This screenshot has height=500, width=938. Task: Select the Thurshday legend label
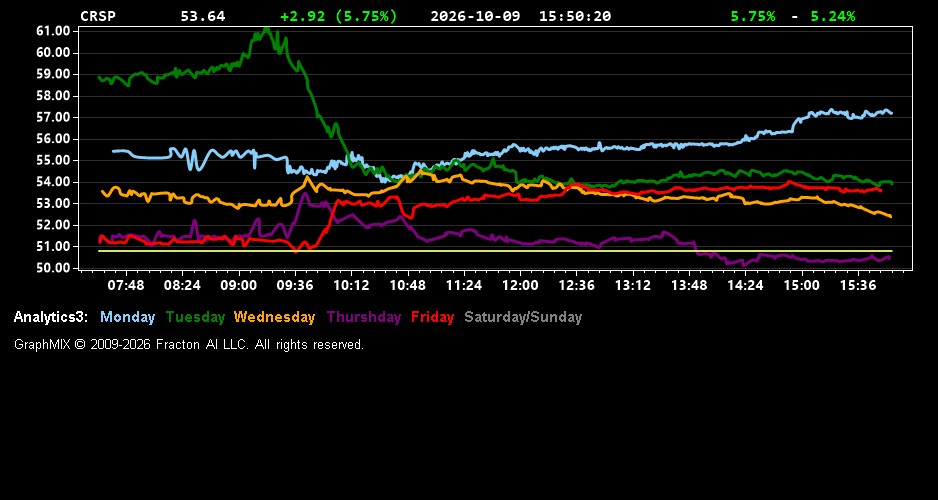tap(364, 317)
